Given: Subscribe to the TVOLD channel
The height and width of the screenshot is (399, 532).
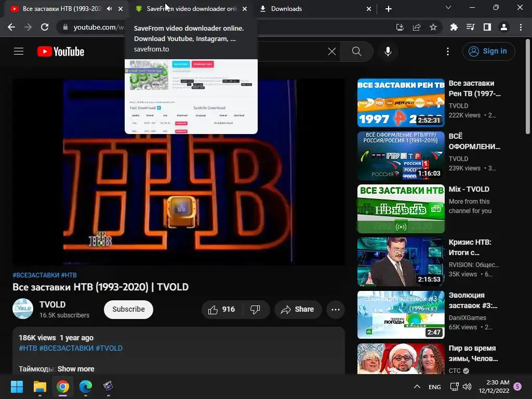Looking at the screenshot, I should point(128,310).
